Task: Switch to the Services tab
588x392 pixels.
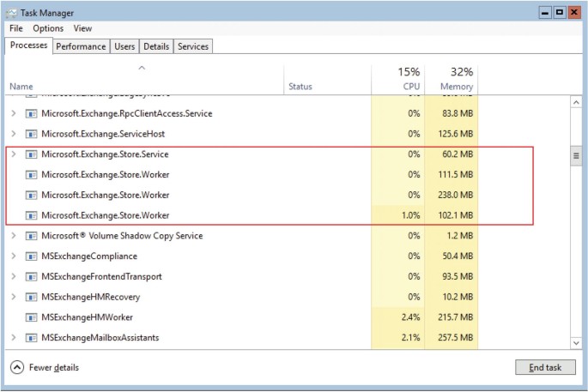Action: click(193, 46)
